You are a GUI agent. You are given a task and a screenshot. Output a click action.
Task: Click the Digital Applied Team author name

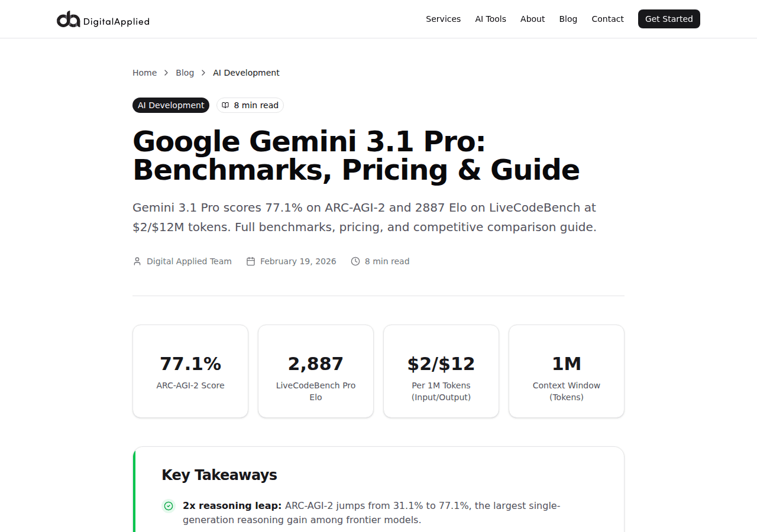(189, 261)
